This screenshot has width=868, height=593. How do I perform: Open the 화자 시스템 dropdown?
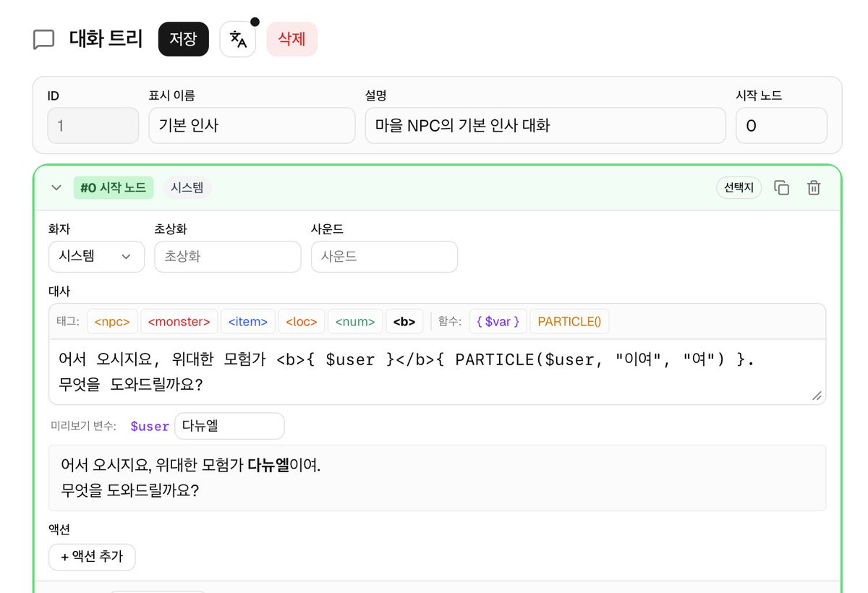[97, 257]
